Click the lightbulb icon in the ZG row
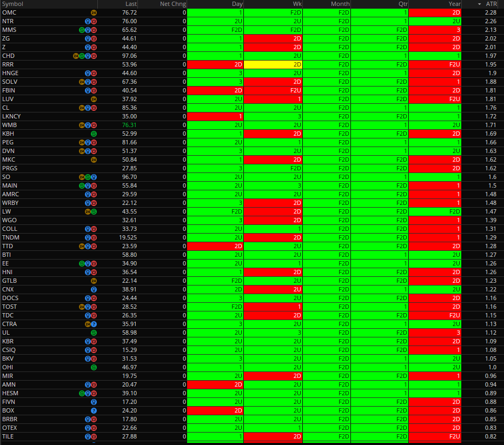The image size is (504, 445). point(88,39)
